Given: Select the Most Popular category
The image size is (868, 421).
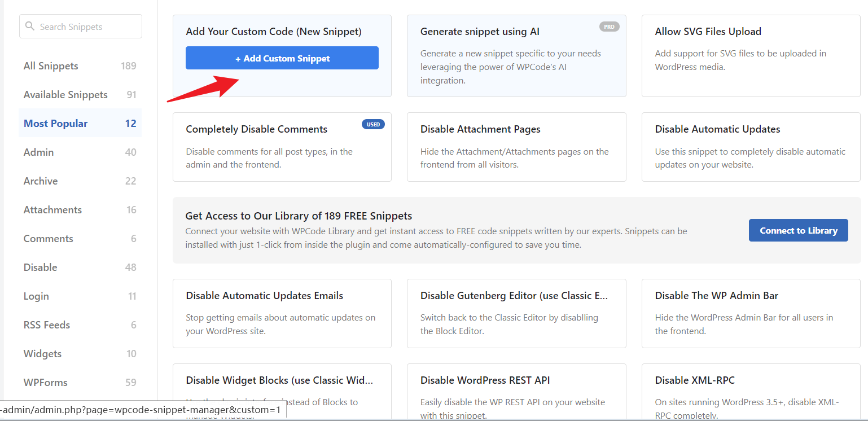Looking at the screenshot, I should point(80,124).
